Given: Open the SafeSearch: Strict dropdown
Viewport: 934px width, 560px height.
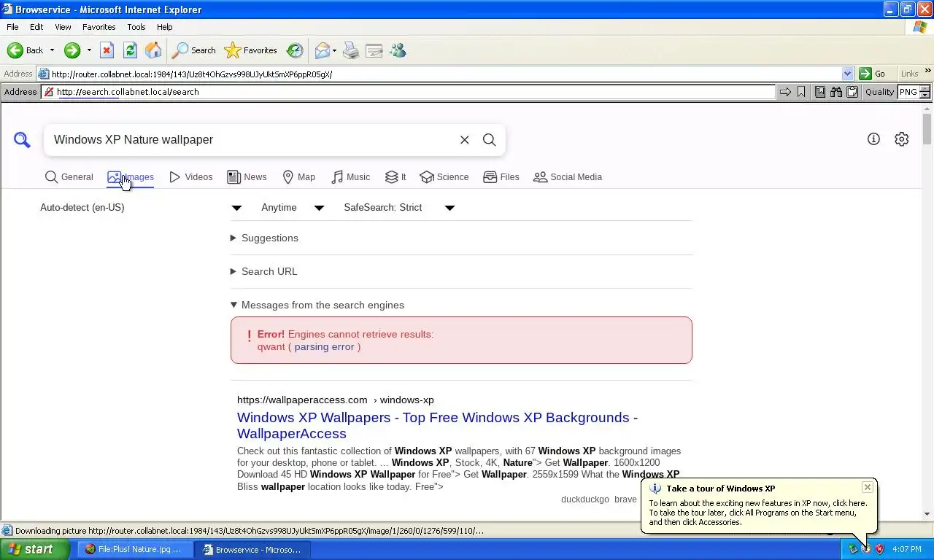Looking at the screenshot, I should [x=399, y=208].
